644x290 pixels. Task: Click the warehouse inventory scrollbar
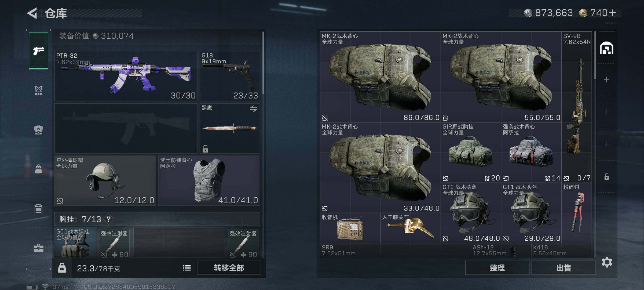click(595, 55)
